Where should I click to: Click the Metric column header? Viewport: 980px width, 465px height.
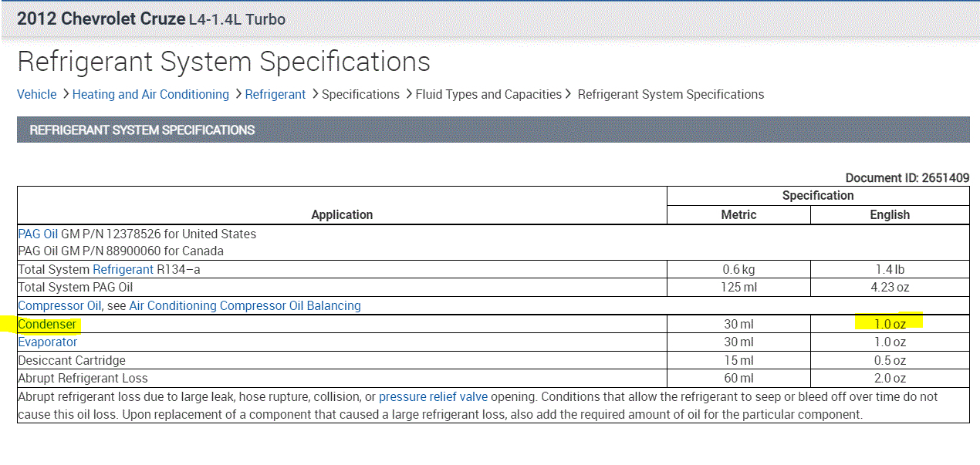pos(738,214)
